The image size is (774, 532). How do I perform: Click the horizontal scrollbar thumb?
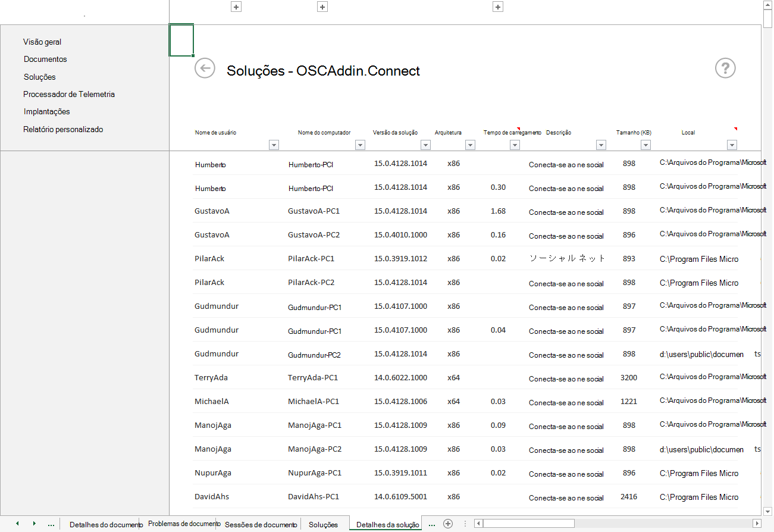[529, 524]
